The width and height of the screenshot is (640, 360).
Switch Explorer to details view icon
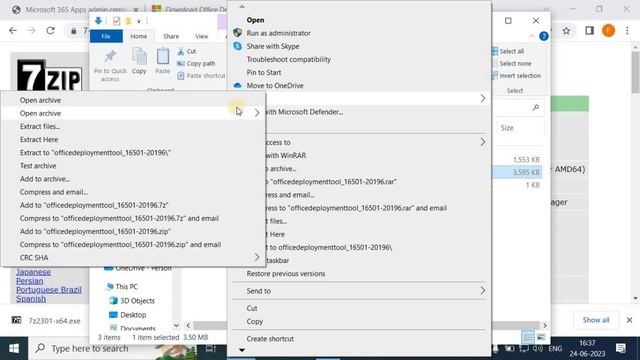528,337
